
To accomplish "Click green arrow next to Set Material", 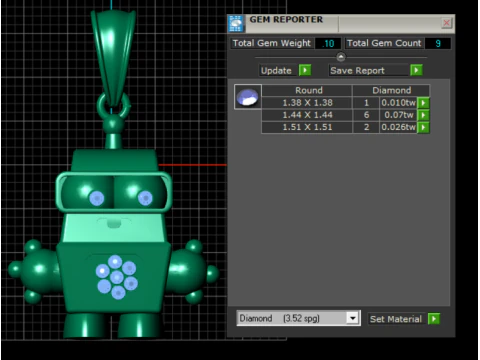I will 434,319.
